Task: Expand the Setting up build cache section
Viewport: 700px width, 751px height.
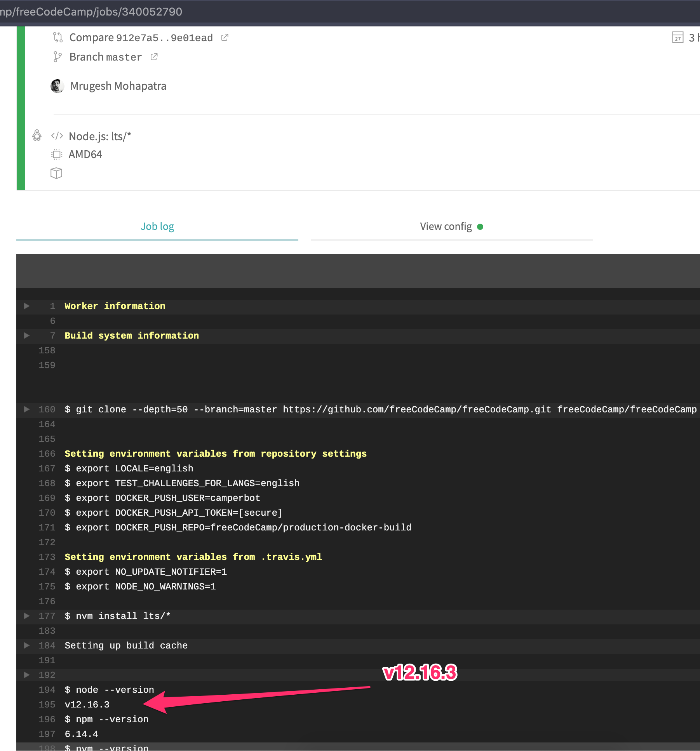Action: 26,645
